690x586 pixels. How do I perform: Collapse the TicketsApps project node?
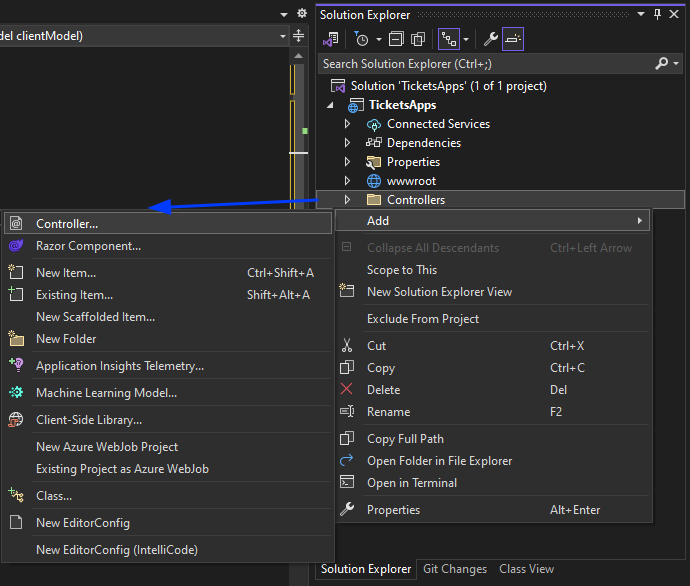point(330,105)
